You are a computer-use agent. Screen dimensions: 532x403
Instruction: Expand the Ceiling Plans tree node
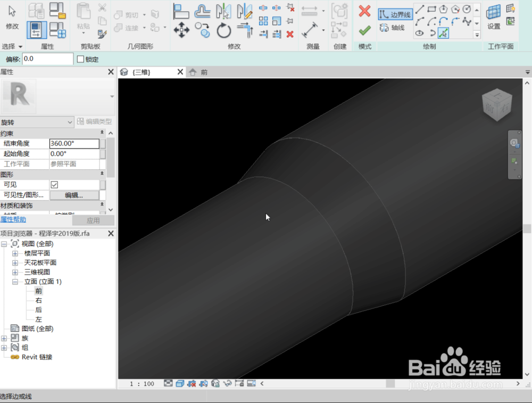[15, 263]
